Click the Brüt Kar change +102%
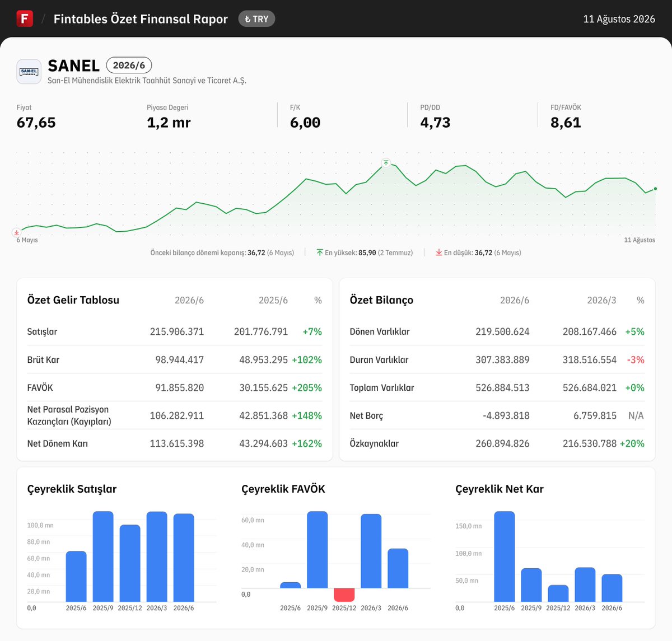 (307, 359)
